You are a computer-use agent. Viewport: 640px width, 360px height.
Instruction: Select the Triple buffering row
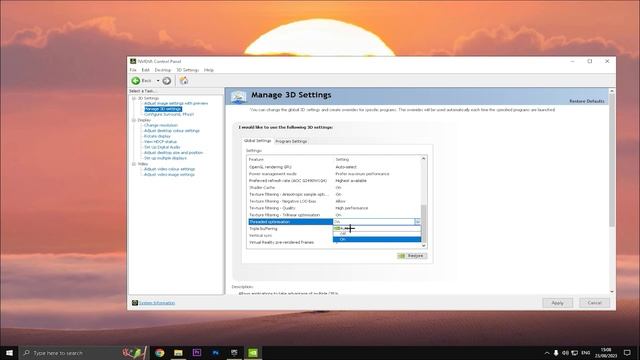tap(290, 229)
